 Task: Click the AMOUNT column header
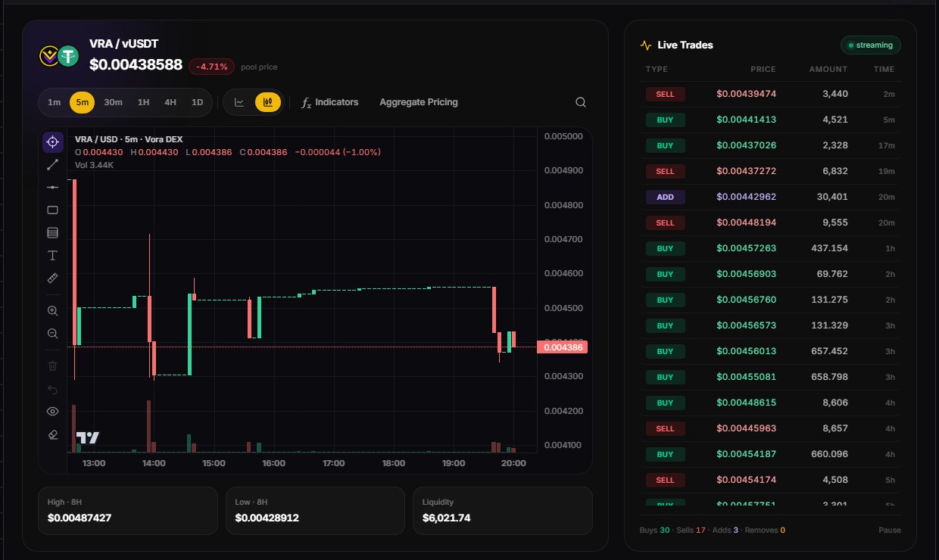coord(828,69)
